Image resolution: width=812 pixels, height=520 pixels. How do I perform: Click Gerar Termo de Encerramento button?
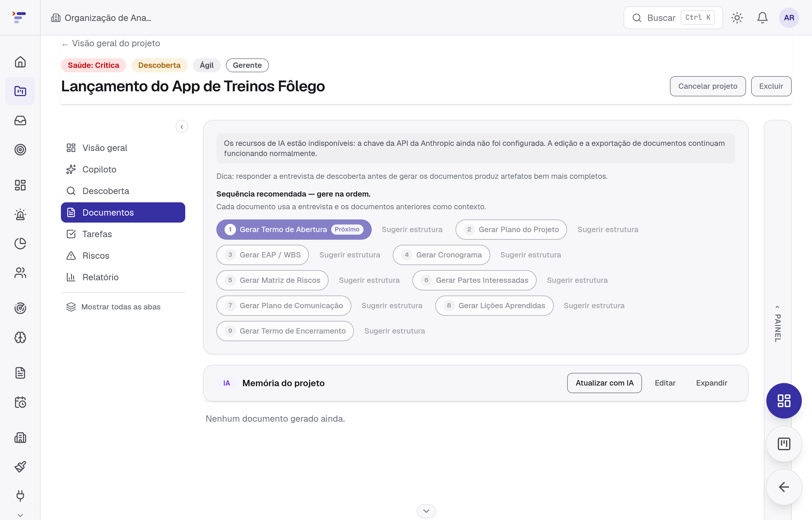coord(285,331)
